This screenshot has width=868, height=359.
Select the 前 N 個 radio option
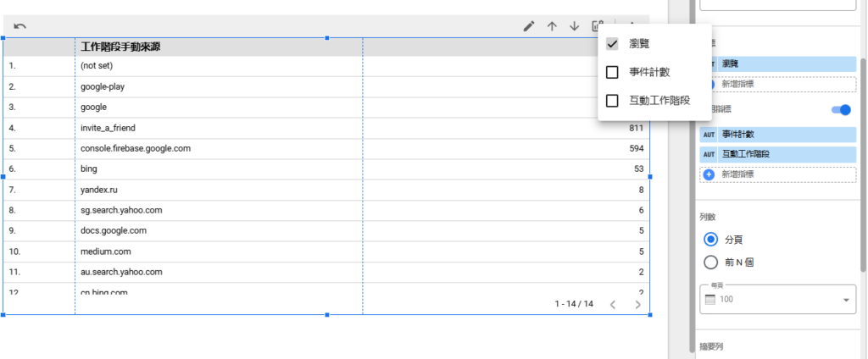pos(711,262)
